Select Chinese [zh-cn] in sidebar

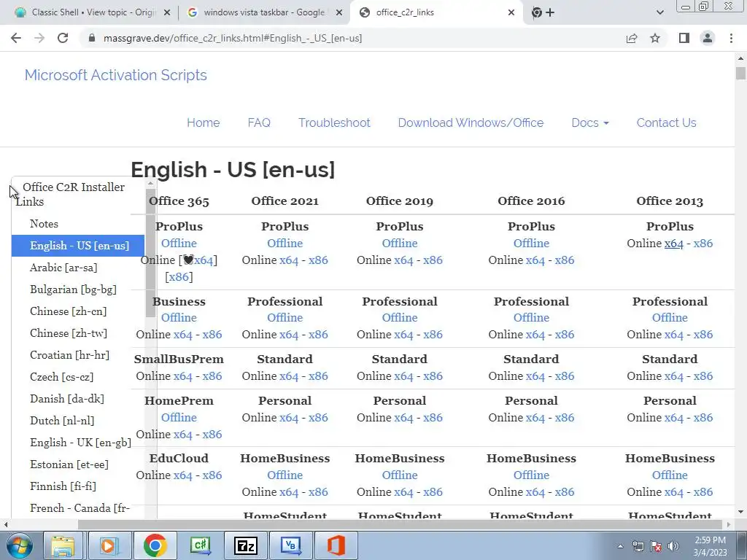click(x=68, y=311)
